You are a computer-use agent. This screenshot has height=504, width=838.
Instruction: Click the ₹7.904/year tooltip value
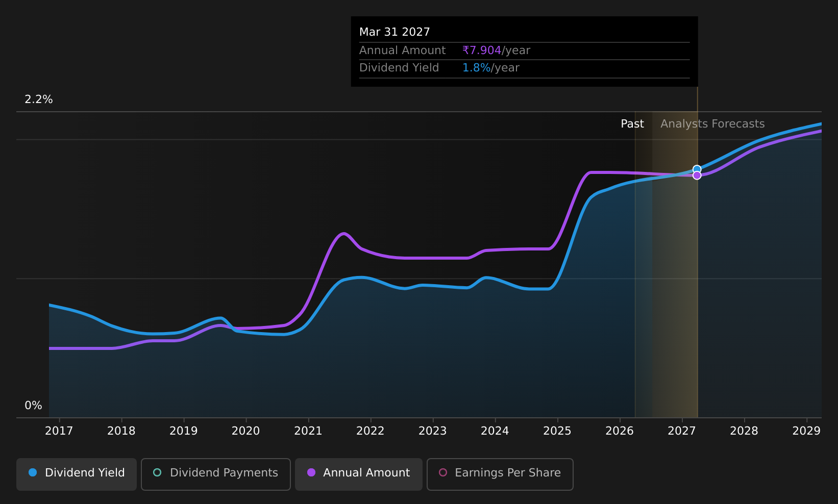tap(496, 51)
